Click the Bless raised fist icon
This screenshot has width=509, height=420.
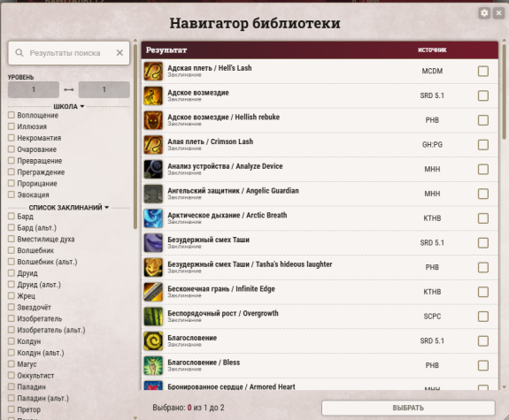[153, 365]
